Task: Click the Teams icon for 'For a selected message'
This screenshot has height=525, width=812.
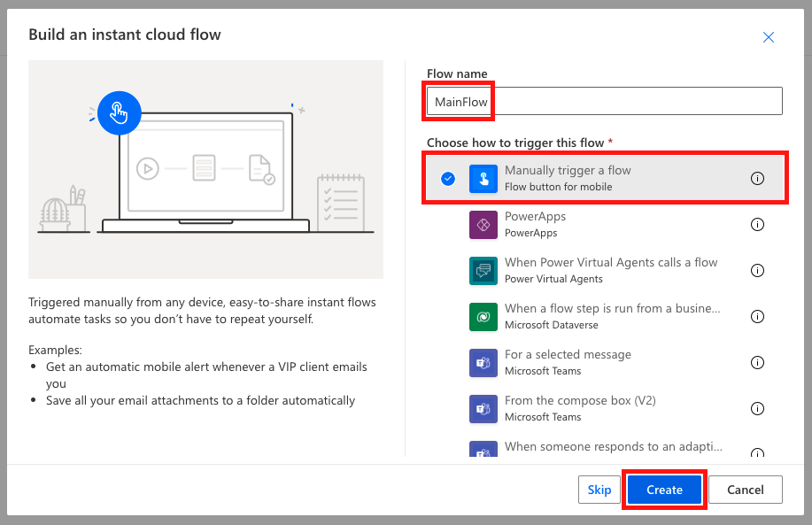Action: (483, 362)
